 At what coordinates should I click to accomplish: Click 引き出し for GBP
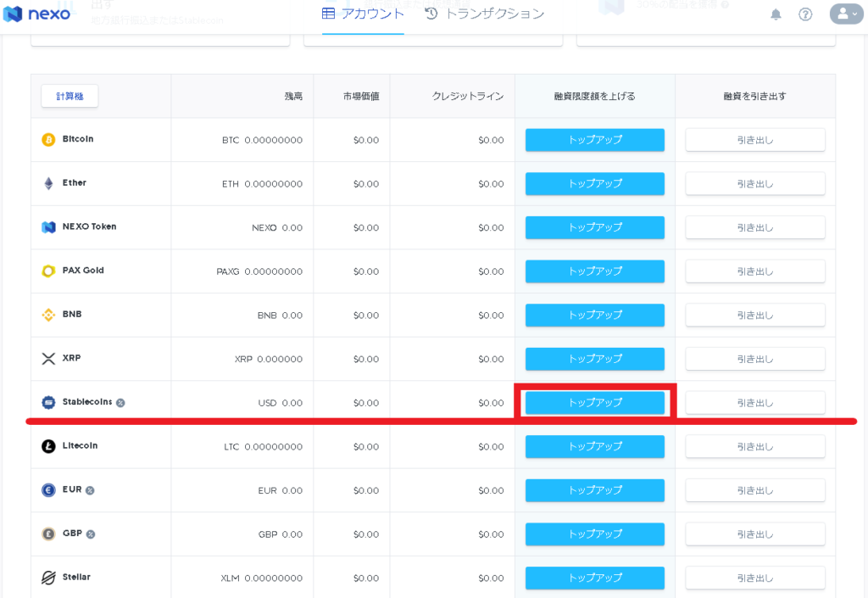click(755, 534)
